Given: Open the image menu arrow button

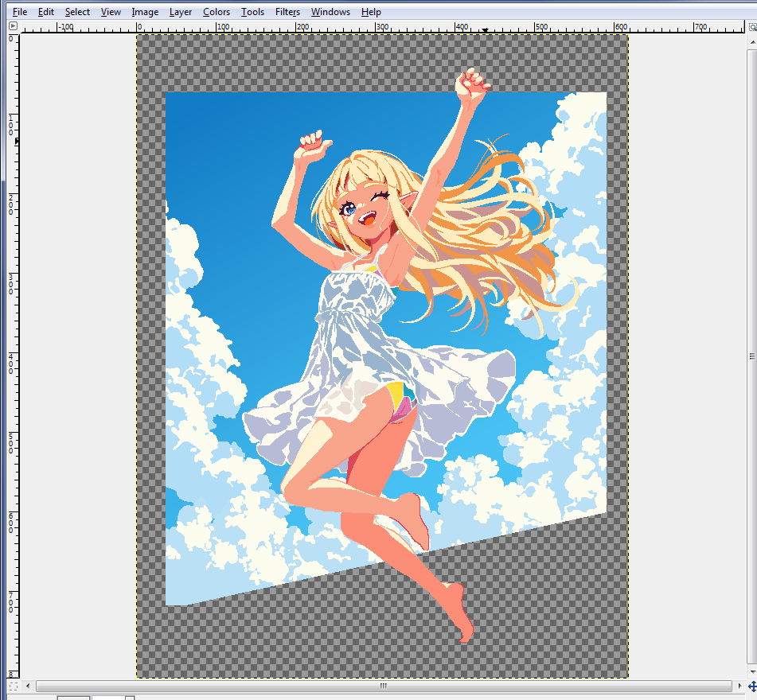Looking at the screenshot, I should [13, 26].
